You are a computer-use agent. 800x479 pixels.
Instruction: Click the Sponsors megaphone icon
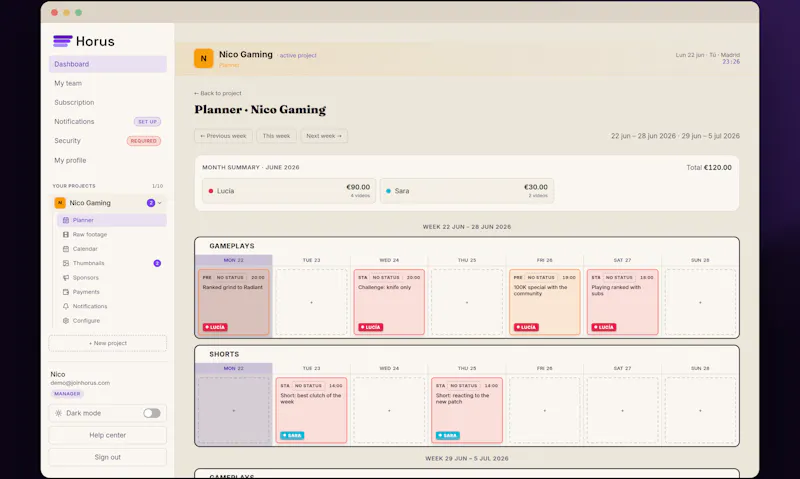pyautogui.click(x=66, y=278)
